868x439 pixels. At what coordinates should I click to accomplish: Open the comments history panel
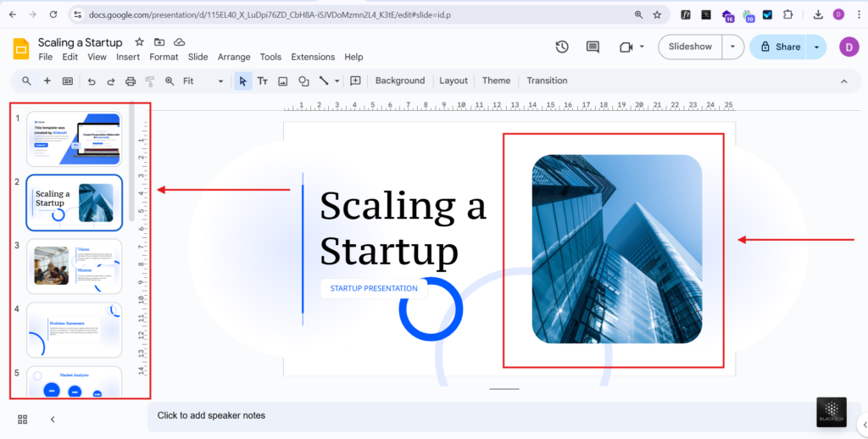click(593, 47)
